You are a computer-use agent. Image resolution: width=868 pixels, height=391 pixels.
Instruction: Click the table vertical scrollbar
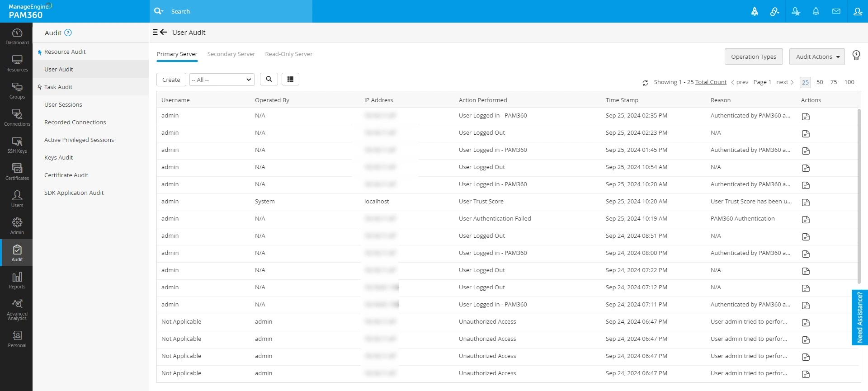pyautogui.click(x=859, y=197)
